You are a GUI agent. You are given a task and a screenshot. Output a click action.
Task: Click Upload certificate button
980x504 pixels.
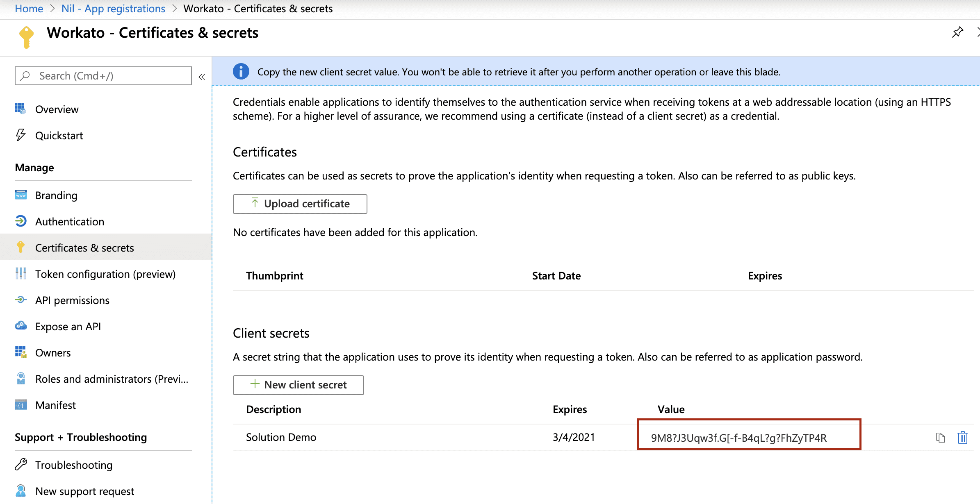300,203
